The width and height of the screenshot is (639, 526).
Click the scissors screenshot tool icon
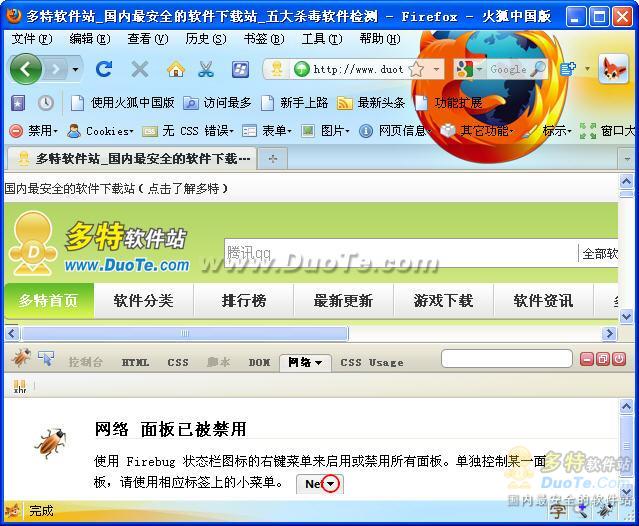click(x=206, y=69)
